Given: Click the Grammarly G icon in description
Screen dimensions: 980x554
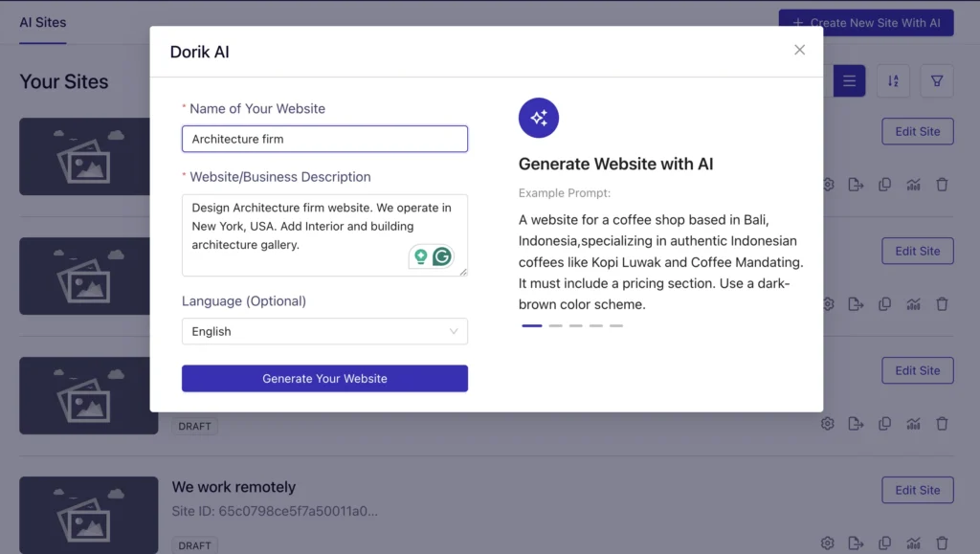Looking at the screenshot, I should point(442,256).
